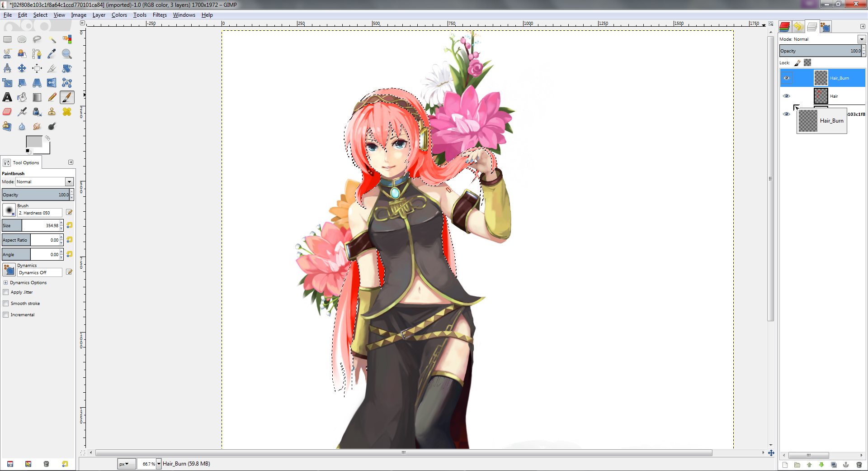This screenshot has height=471, width=868.
Task: Open the File menu
Action: pos(8,15)
